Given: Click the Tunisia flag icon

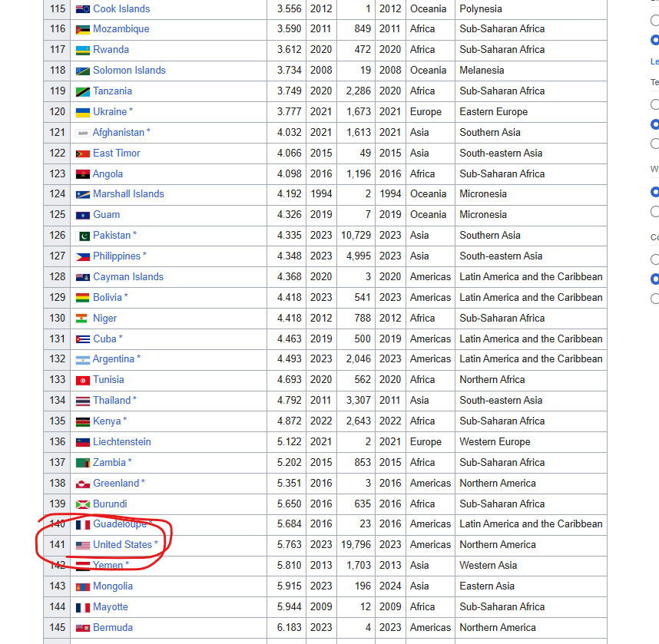Looking at the screenshot, I should point(83,380).
